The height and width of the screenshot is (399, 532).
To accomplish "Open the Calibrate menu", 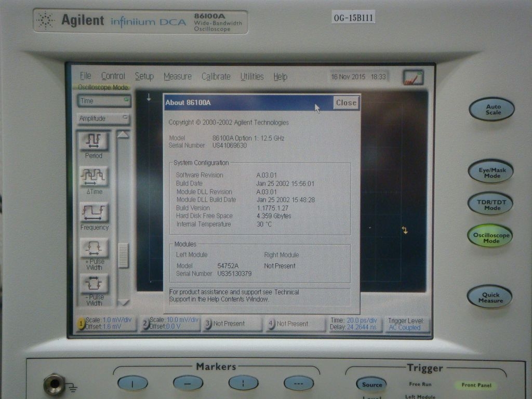I will pyautogui.click(x=216, y=77).
